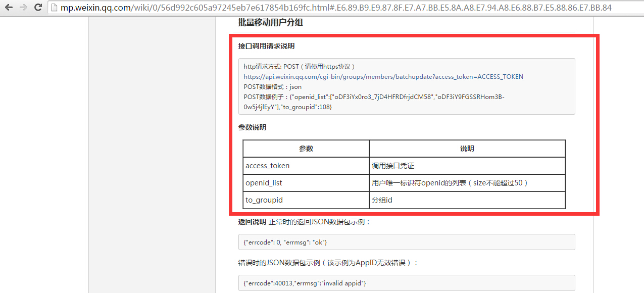Select the table header cell 参数

click(306, 149)
